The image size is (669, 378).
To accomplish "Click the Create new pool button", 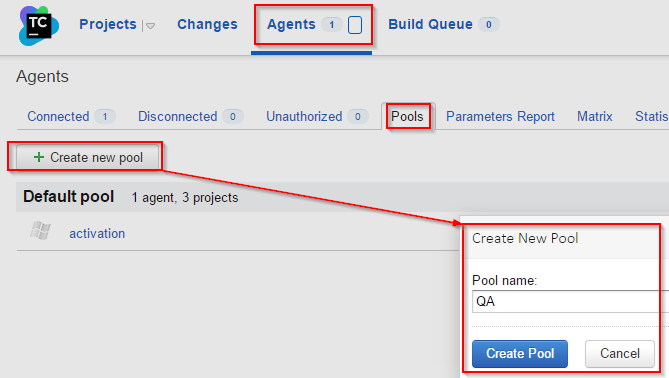I will tap(88, 157).
